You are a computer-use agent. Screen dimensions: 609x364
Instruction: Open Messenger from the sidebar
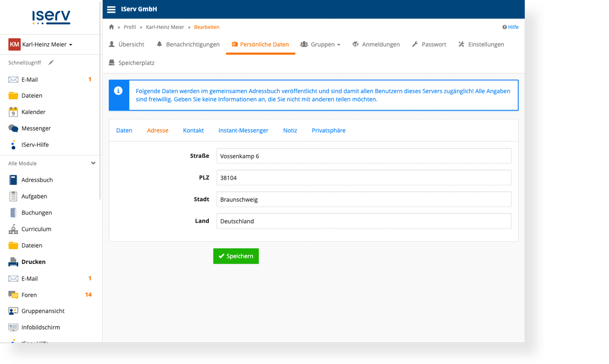(36, 128)
